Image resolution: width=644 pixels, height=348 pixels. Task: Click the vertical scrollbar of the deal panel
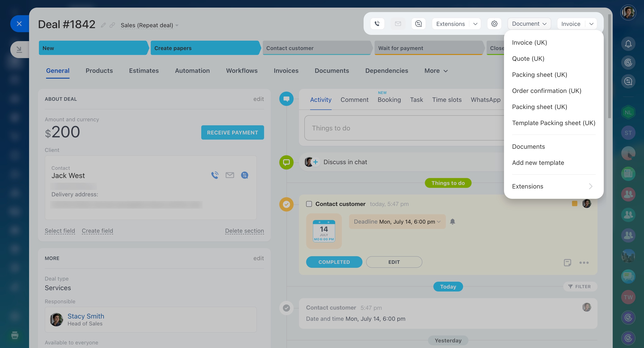pos(609,66)
